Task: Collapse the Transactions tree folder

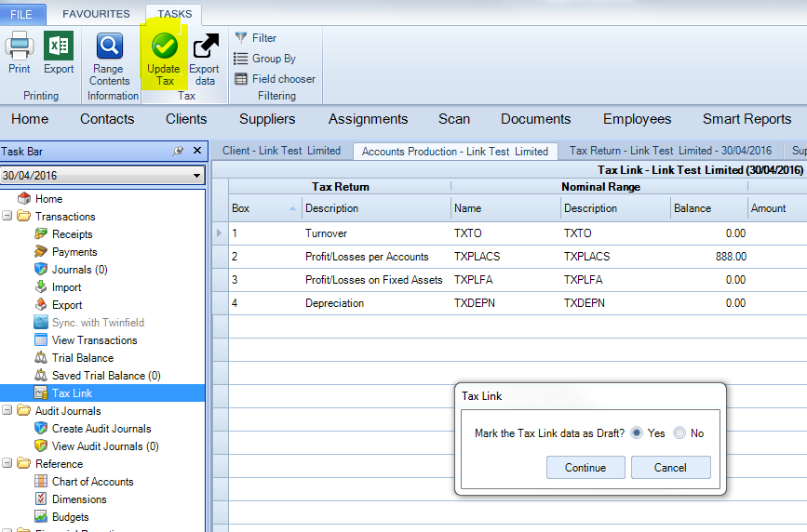Action: coord(8,217)
